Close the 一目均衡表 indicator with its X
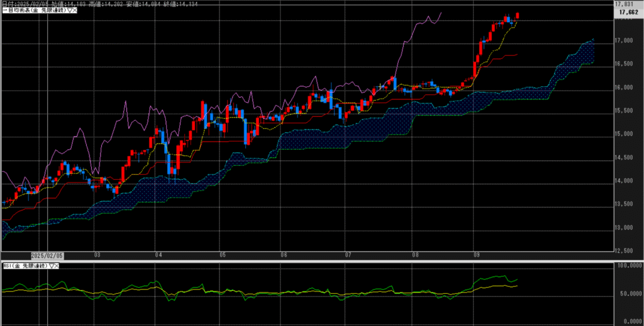644x326 pixels. click(74, 11)
